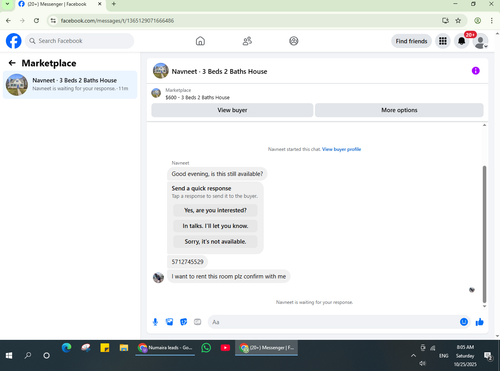Click the microphone voice clip icon

click(x=155, y=322)
